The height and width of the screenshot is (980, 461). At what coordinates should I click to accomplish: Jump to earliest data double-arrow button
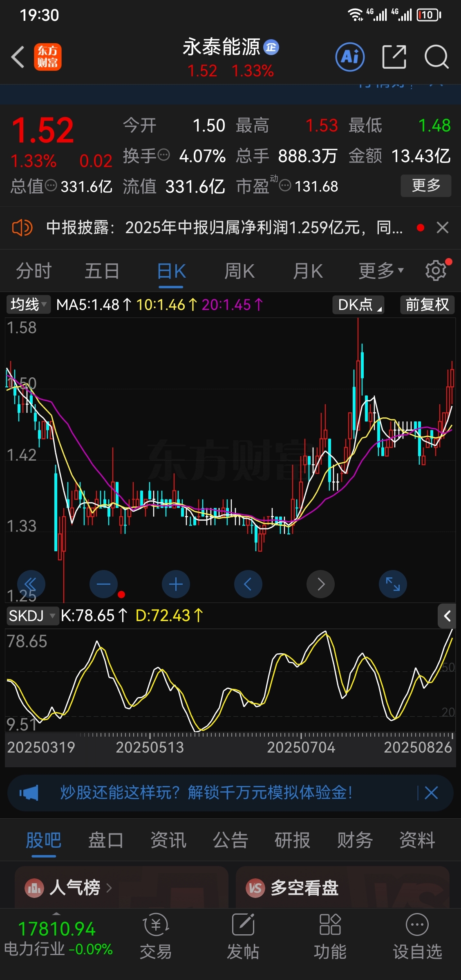click(x=31, y=584)
